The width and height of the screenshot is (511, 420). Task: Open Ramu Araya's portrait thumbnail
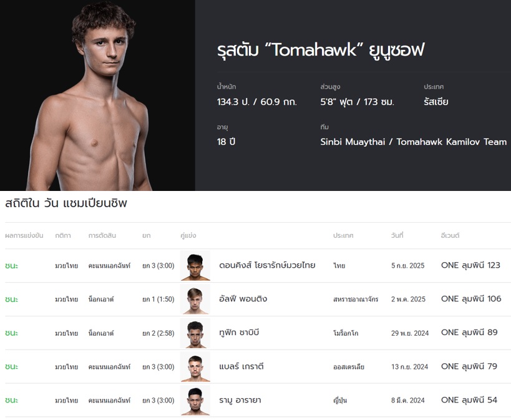click(x=195, y=400)
